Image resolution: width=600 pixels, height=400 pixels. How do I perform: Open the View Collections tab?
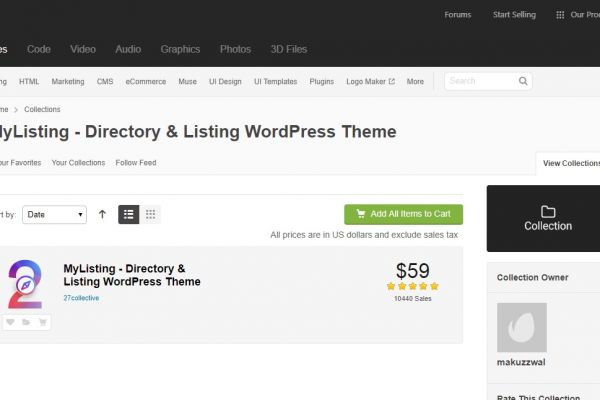[x=571, y=163]
